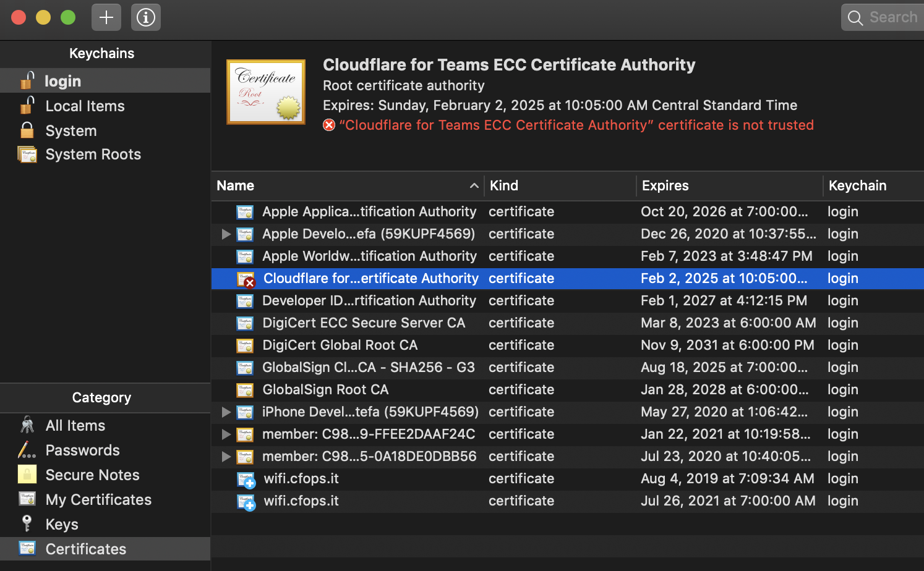
Task: Expand the iPhone Developer certificate entry
Action: coord(226,412)
